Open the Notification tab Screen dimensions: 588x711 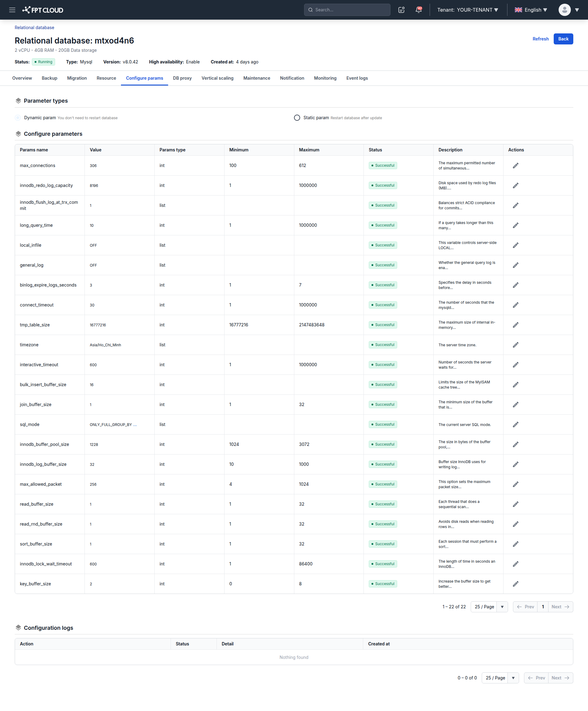click(x=292, y=78)
